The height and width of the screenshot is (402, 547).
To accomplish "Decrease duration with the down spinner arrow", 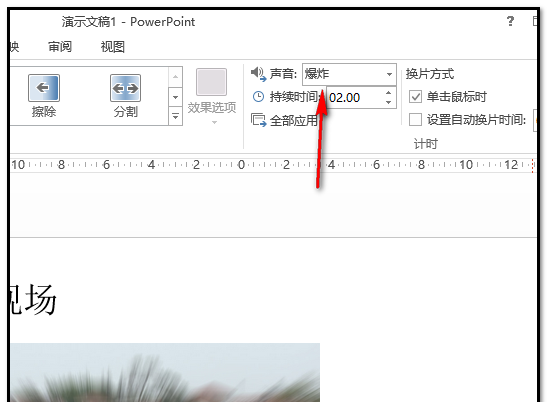I will click(389, 102).
